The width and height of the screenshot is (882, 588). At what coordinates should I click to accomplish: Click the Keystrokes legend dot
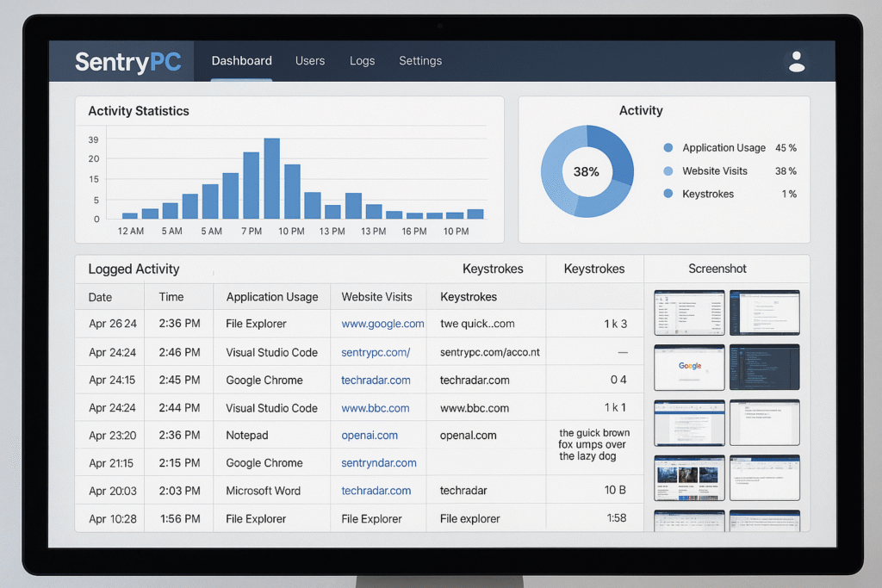coord(668,195)
